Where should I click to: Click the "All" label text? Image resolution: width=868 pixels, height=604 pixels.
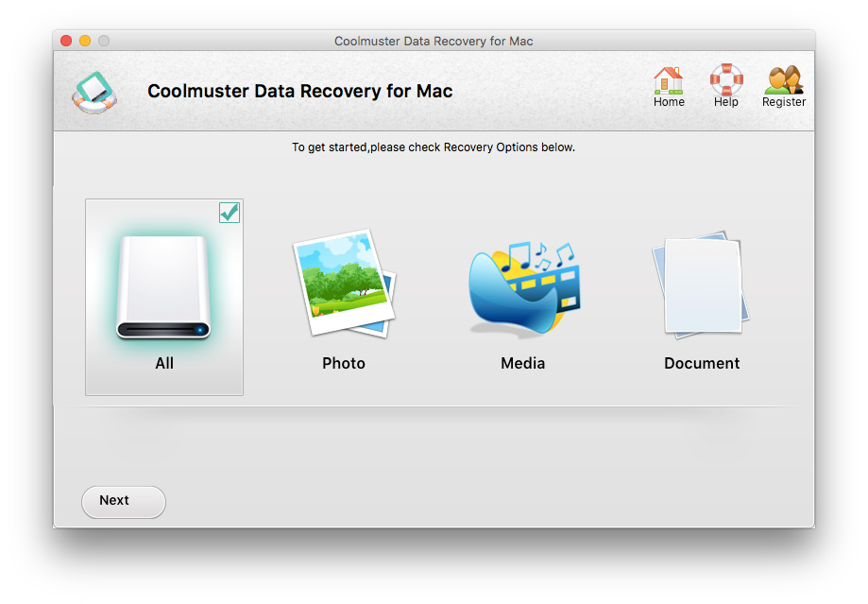coord(164,363)
